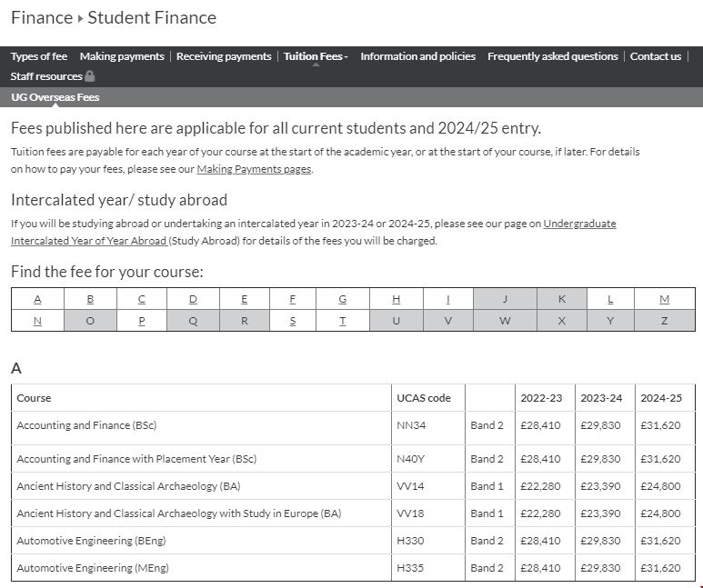Open the Making payments menu item
This screenshot has height=588, width=703.
[x=122, y=56]
